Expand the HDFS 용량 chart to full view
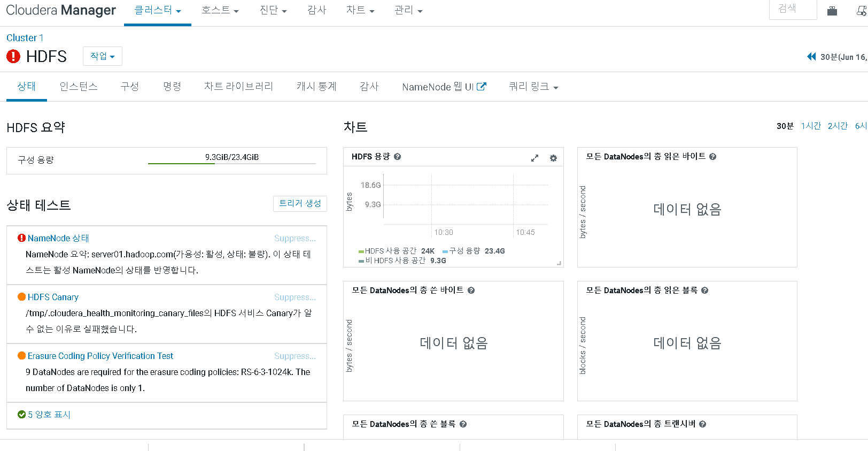The height and width of the screenshot is (451, 868). 534,158
